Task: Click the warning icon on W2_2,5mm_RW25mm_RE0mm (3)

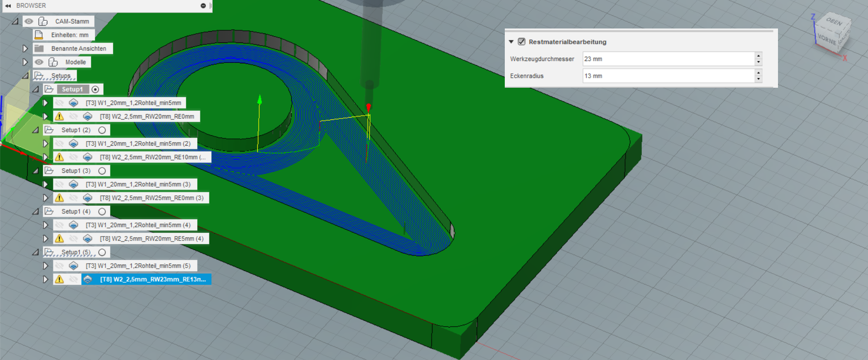Action: (59, 198)
